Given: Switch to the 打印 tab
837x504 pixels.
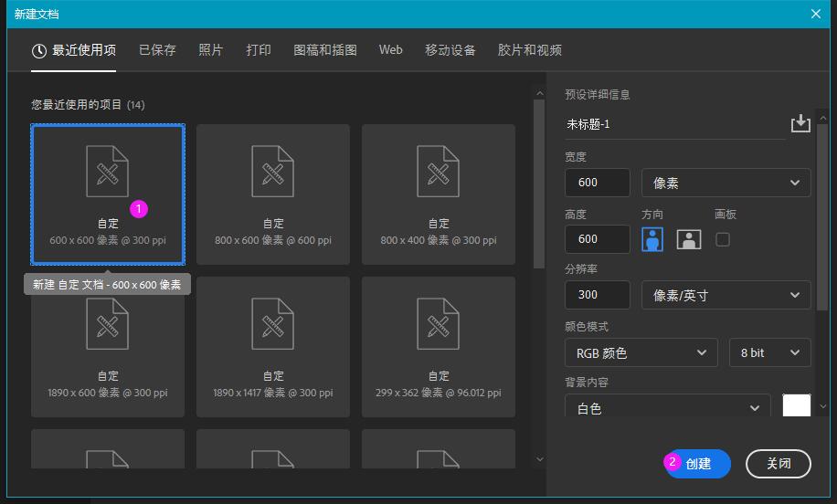Looking at the screenshot, I should tap(259, 50).
